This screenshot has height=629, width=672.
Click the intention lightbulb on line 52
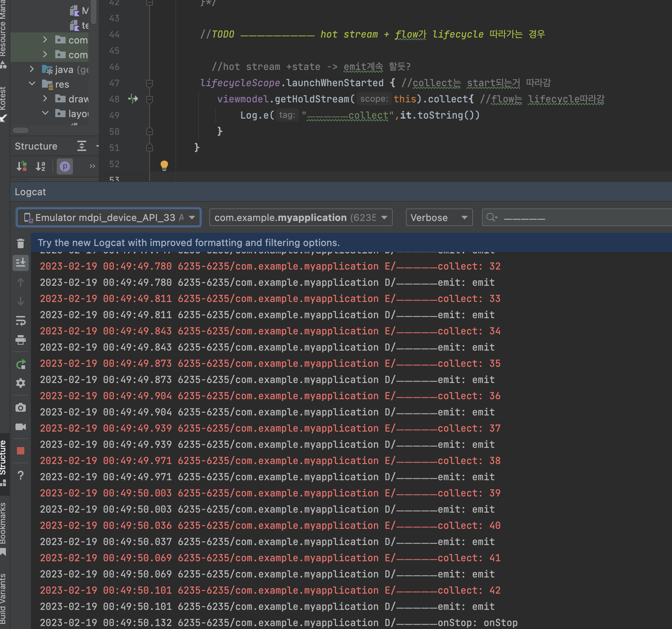click(x=164, y=165)
